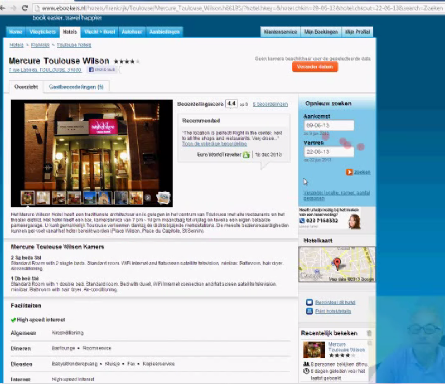
Task: Click the Aankomst date field
Action: (x=329, y=125)
